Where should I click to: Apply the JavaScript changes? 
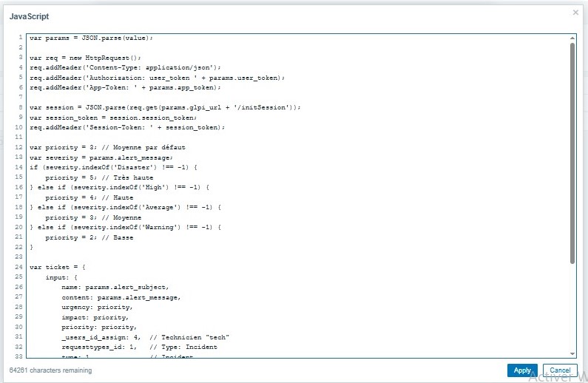point(522,370)
